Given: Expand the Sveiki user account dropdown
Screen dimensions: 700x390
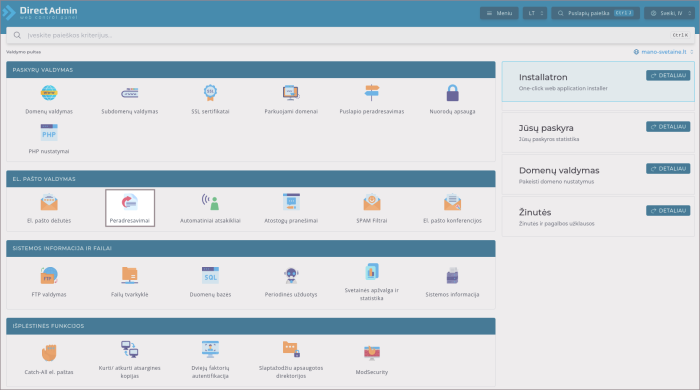Looking at the screenshot, I should pyautogui.click(x=669, y=13).
